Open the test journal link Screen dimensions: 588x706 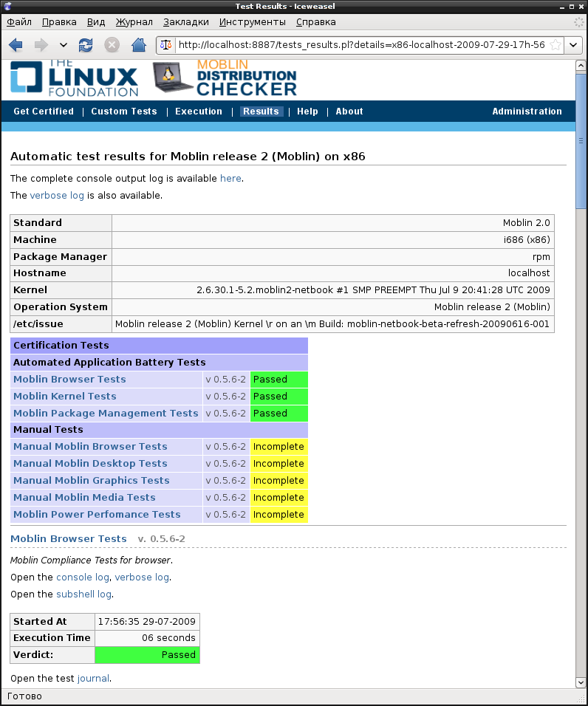point(93,678)
